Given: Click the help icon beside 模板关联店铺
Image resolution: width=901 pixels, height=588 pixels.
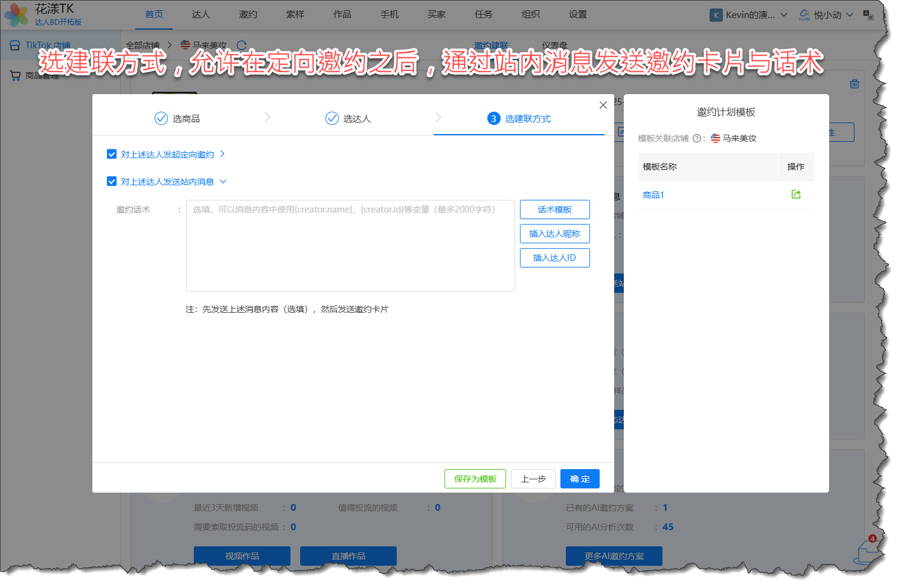Looking at the screenshot, I should [x=696, y=138].
